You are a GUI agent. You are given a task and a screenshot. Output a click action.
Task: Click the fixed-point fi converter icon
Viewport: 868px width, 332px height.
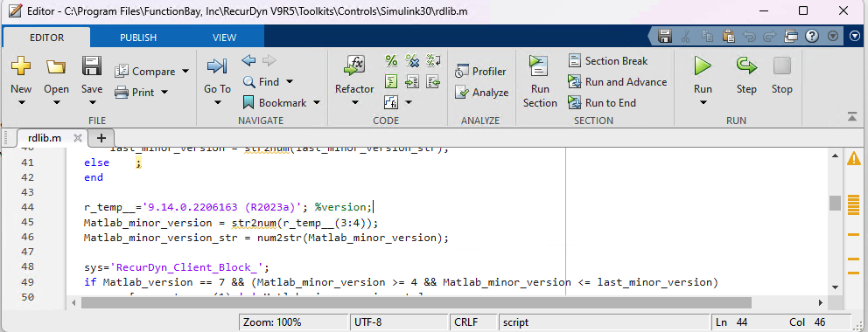click(x=391, y=102)
